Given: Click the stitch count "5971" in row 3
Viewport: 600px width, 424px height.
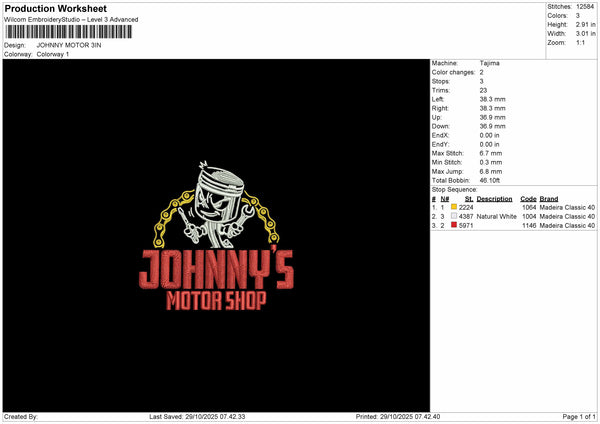Looking at the screenshot, I should point(466,226).
